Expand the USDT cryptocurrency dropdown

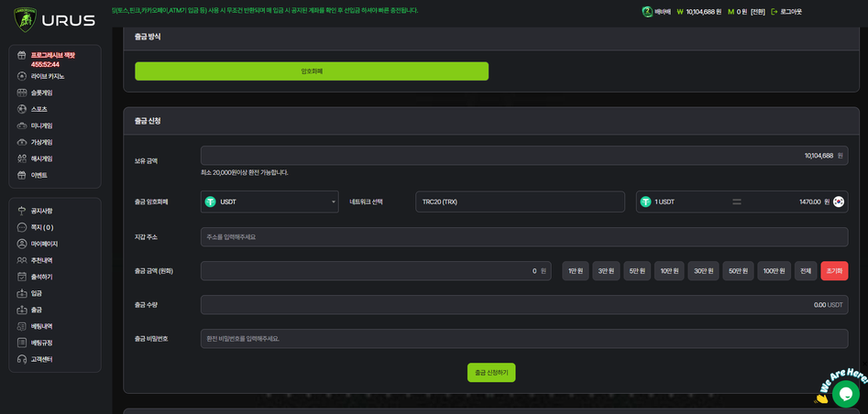[x=269, y=202]
